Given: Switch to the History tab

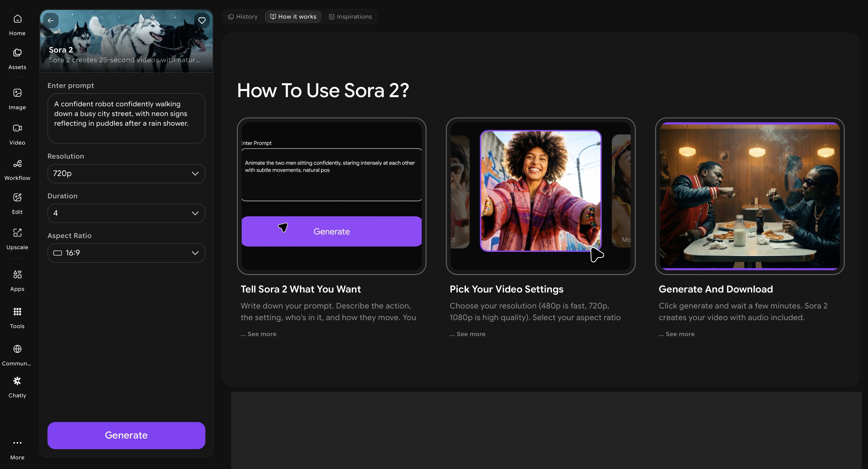Looking at the screenshot, I should click(x=243, y=16).
